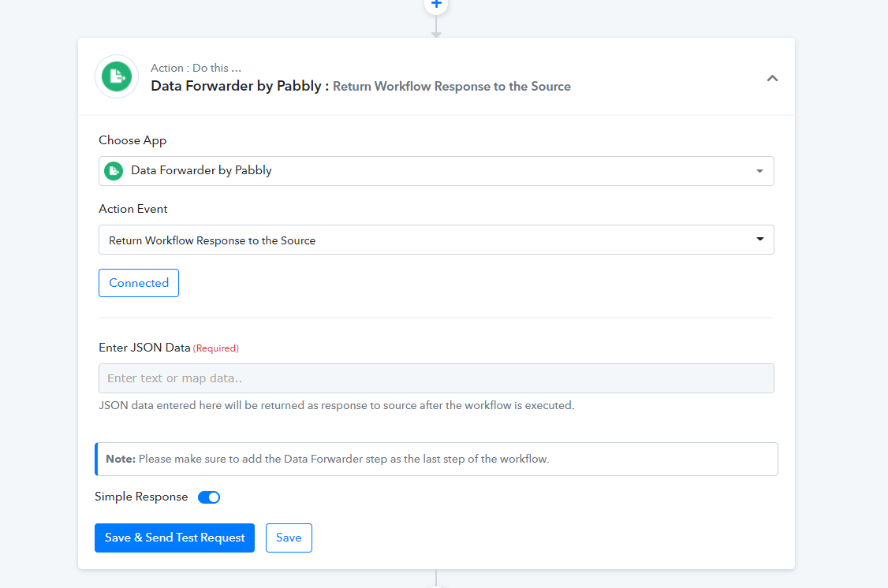Viewport: 888px width, 588px height.
Task: Open the Action Event dropdown arrow
Action: (x=759, y=240)
